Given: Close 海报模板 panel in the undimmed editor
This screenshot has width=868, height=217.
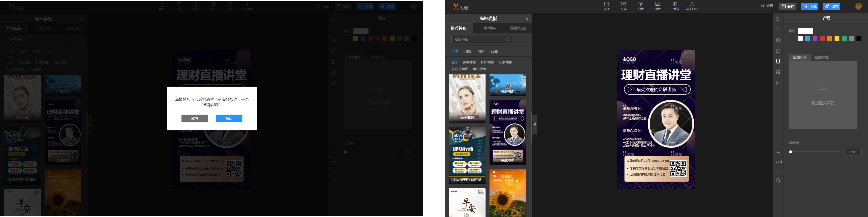Looking at the screenshot, I should point(527,19).
